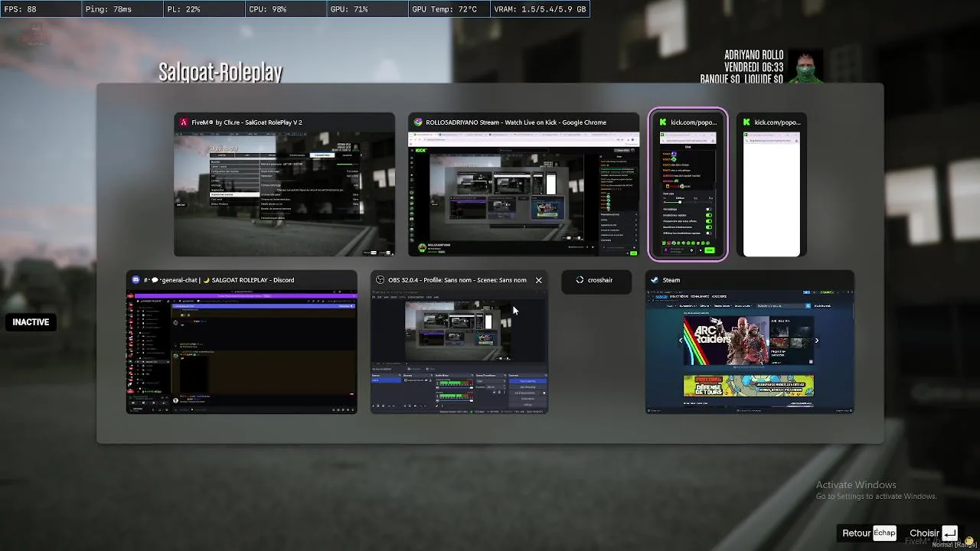This screenshot has width=980, height=551.
Task: Click the 'Salgoat-Roleplay' heading
Action: tap(220, 72)
